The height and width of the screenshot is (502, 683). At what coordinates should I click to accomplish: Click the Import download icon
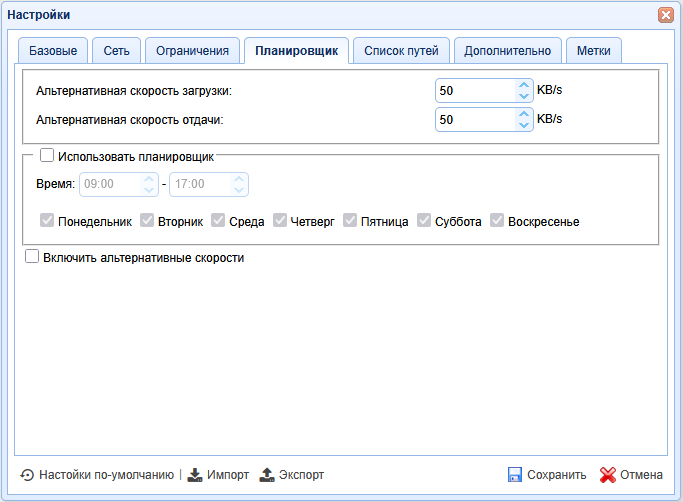[x=195, y=475]
